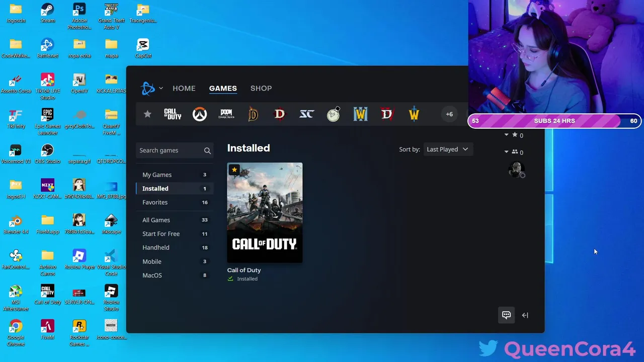
Task: Select the Google Chrome shortcut
Action: 16,333
